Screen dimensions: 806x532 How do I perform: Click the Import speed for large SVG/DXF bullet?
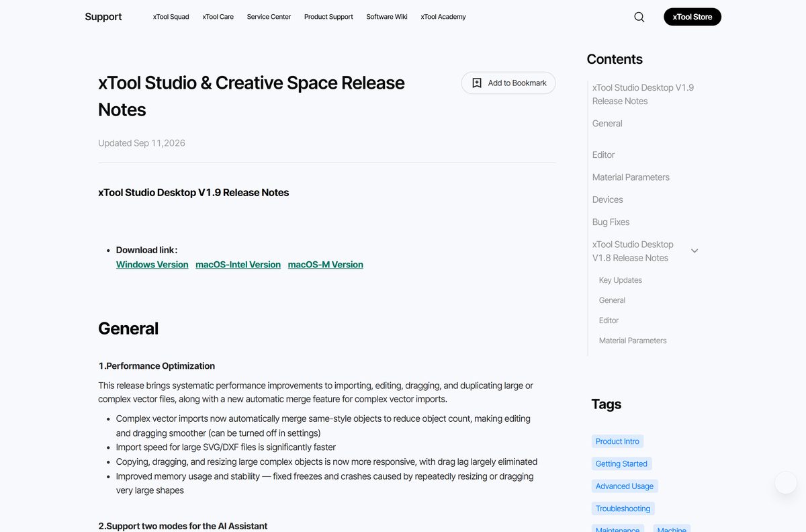[226, 447]
